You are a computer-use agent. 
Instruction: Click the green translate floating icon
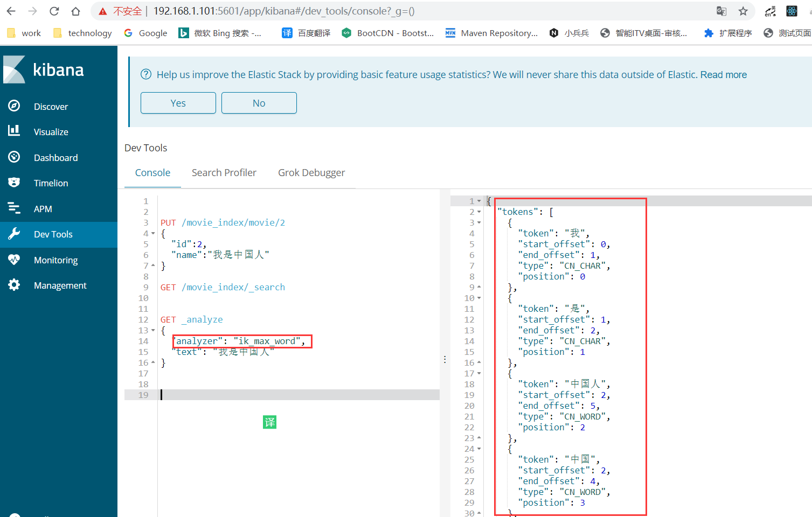click(269, 422)
